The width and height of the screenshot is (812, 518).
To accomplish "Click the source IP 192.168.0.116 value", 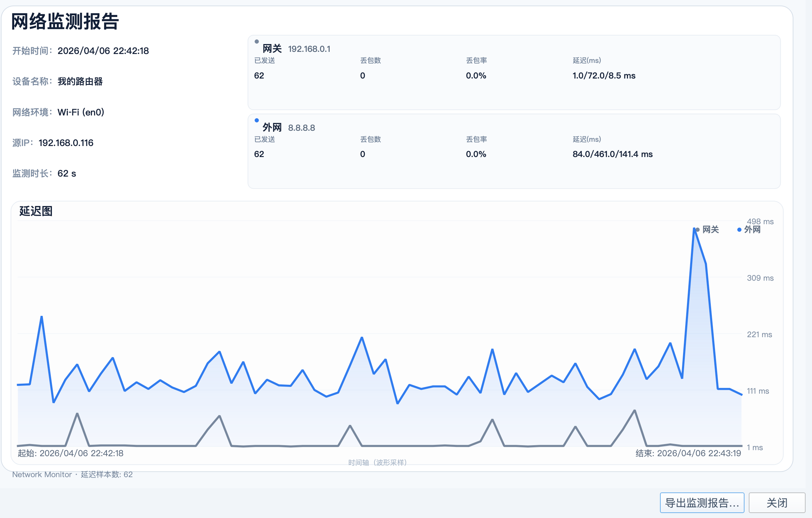I will [66, 143].
